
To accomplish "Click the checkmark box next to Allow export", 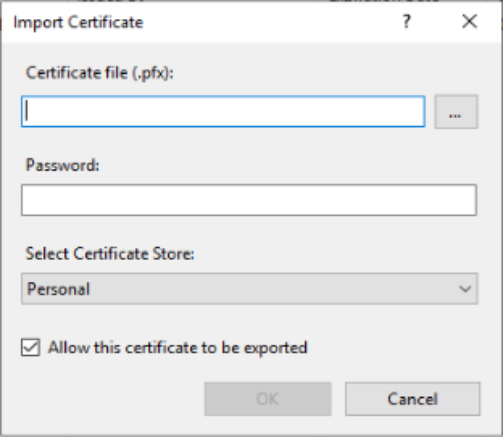I will click(30, 347).
